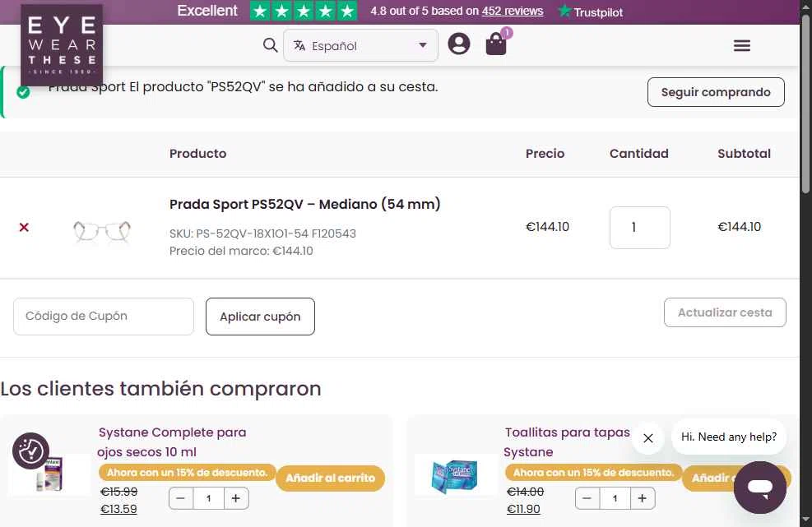
Task: Click the search magnifier icon
Action: [271, 45]
